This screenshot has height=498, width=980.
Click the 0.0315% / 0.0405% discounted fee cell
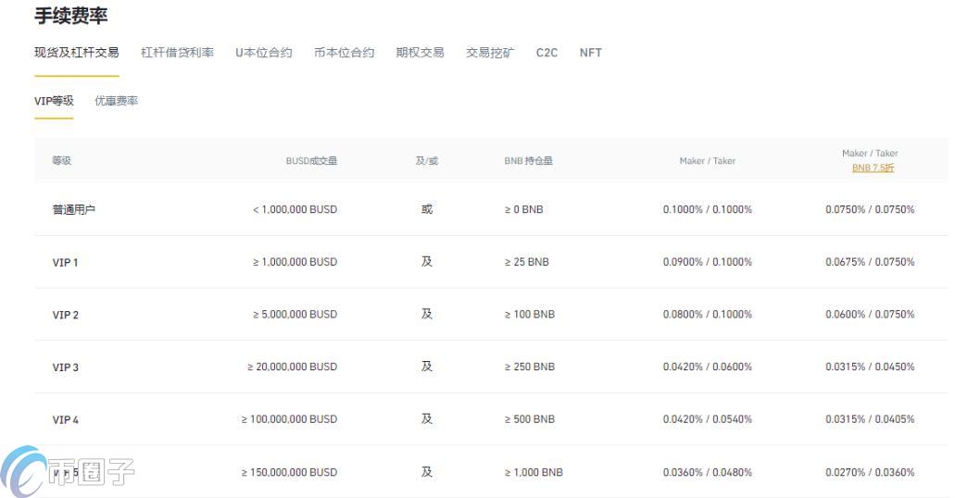(x=870, y=419)
